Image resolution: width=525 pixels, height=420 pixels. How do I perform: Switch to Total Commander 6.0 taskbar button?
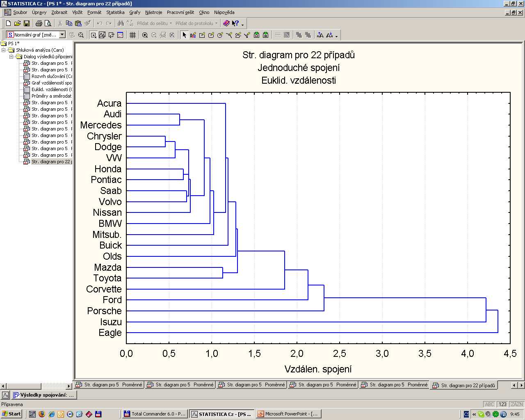click(155, 414)
